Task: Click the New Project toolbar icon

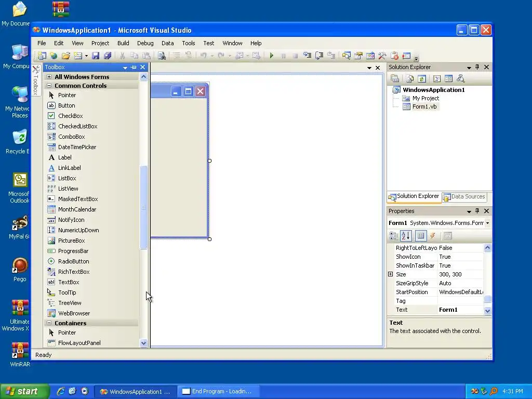Action: pyautogui.click(x=42, y=56)
